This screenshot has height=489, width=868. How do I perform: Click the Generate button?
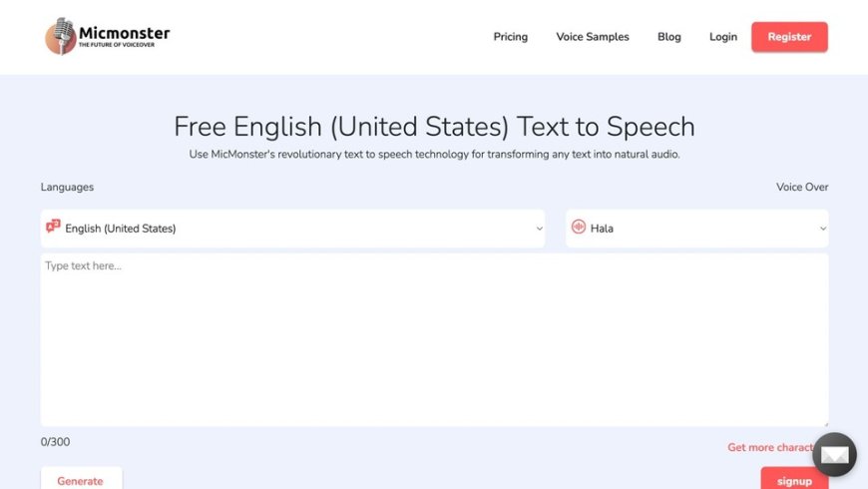(81, 478)
